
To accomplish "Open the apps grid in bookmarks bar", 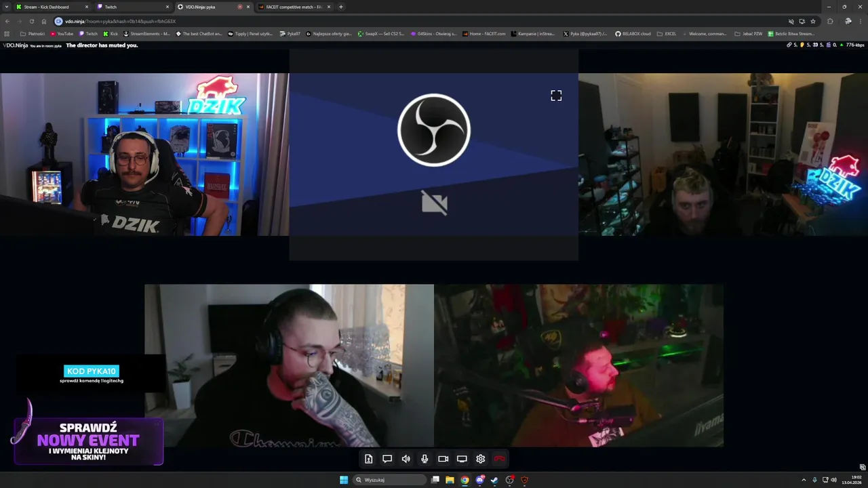I will point(7,33).
